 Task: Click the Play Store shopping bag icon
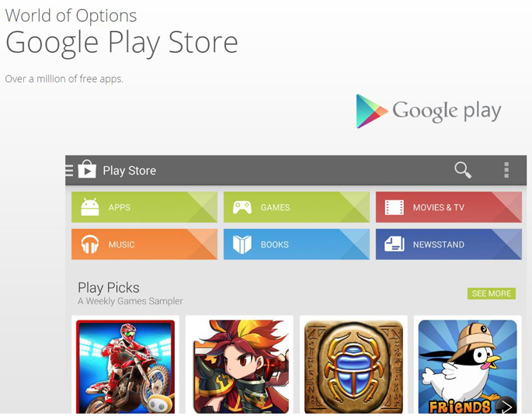(87, 169)
